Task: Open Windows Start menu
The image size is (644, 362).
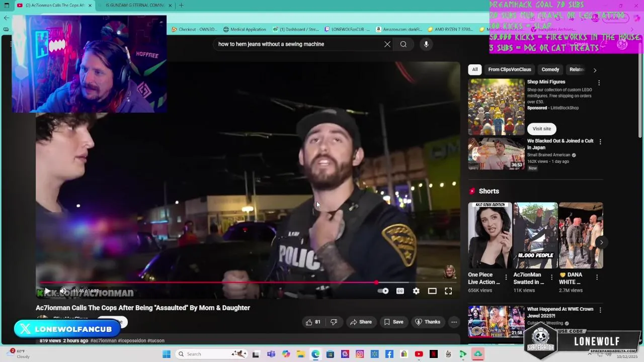Action: [x=167, y=354]
